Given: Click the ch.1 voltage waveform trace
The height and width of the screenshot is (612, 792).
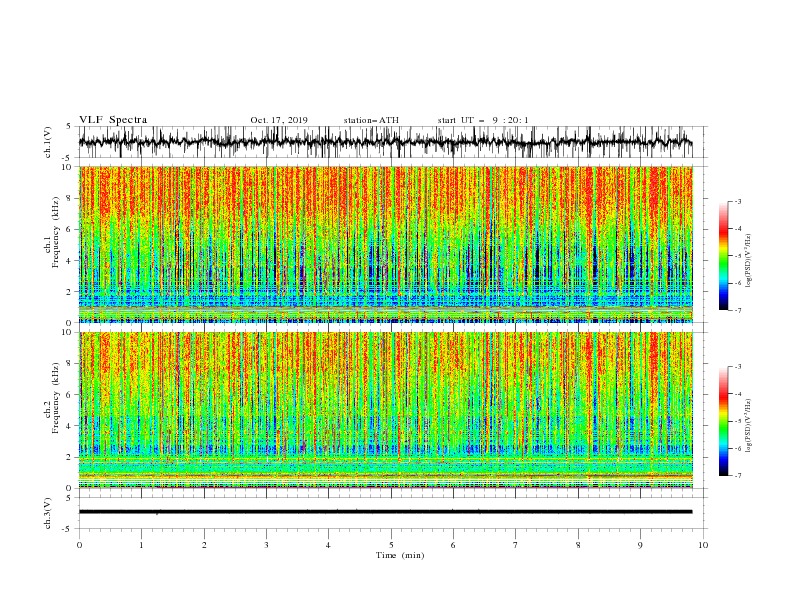Looking at the screenshot, I should pyautogui.click(x=385, y=142).
